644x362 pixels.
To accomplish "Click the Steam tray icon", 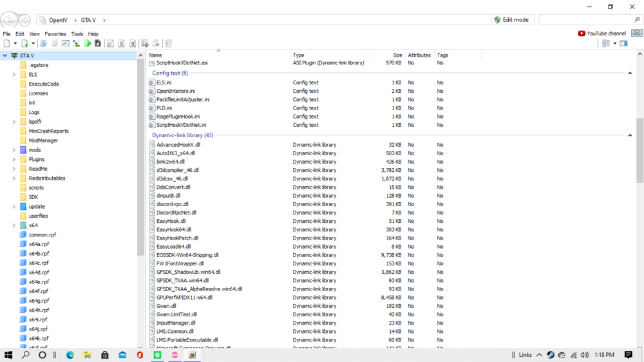I will coord(551,355).
